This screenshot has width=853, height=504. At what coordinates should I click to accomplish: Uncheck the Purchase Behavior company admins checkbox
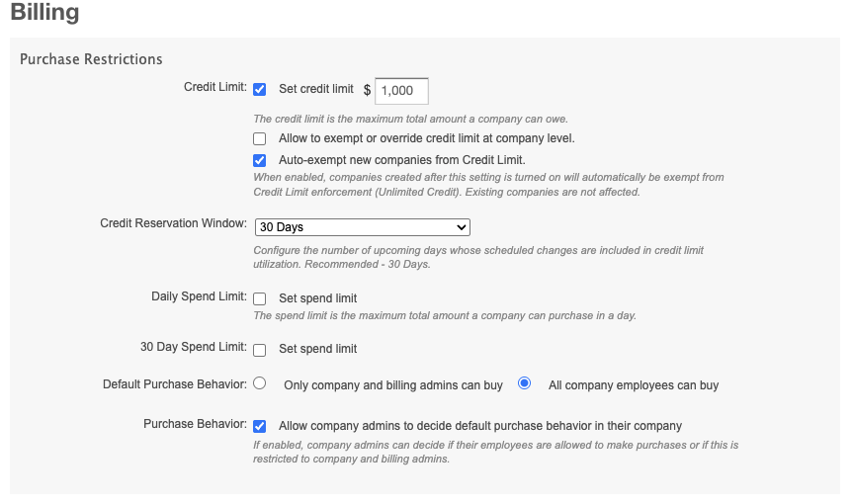(260, 426)
